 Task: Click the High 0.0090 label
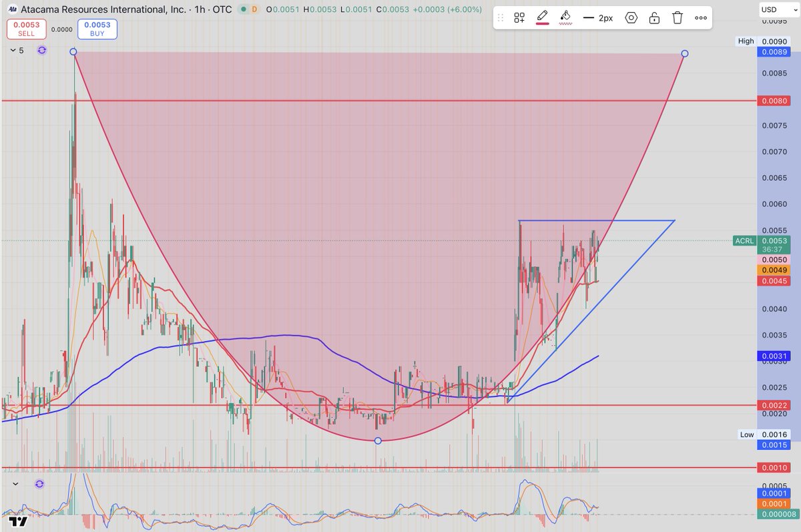click(x=764, y=41)
